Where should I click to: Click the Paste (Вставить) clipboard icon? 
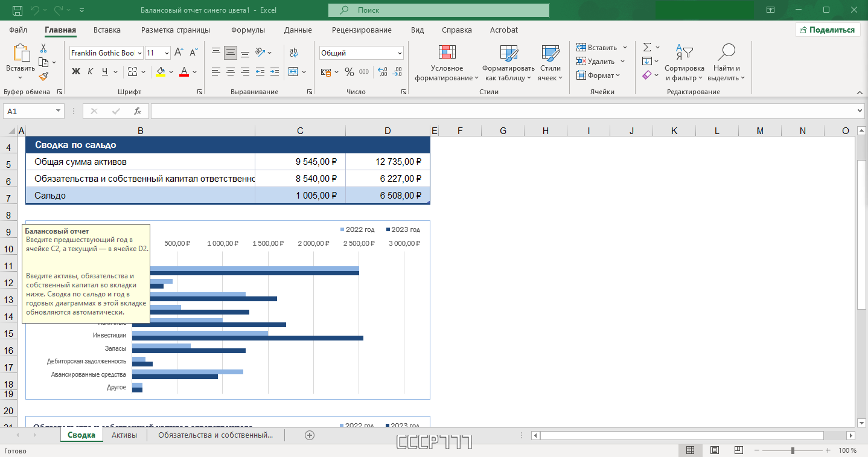(x=21, y=53)
